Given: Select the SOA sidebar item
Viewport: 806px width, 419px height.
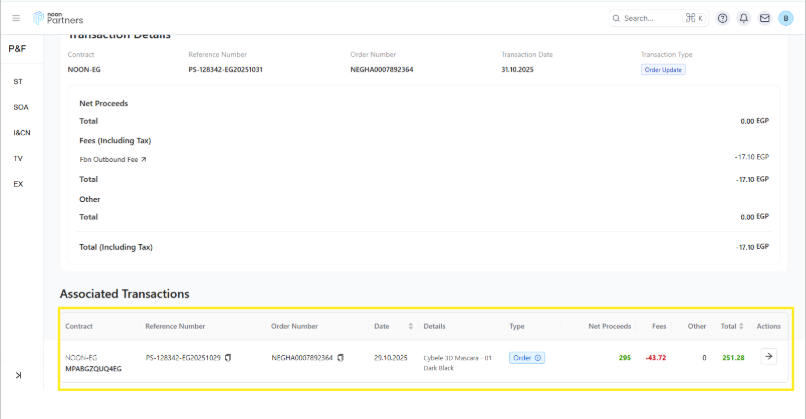Looking at the screenshot, I should pos(20,107).
